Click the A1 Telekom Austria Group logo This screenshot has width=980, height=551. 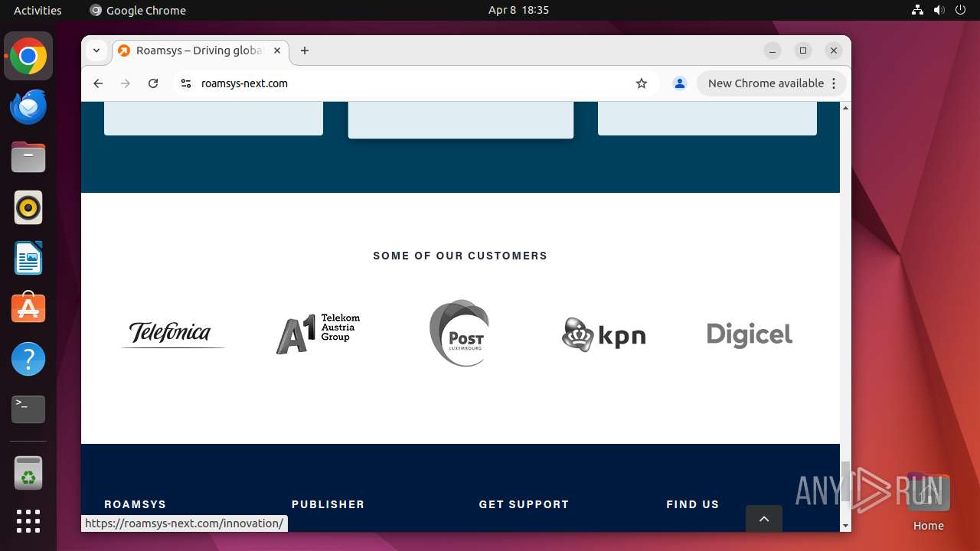coord(318,333)
